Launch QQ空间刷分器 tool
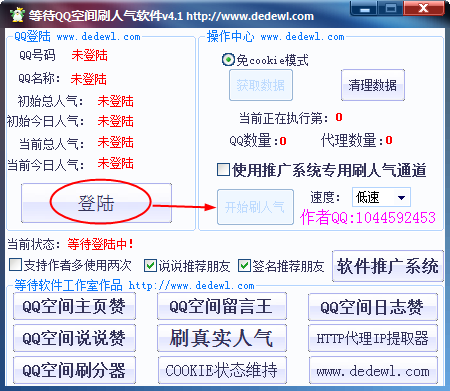The height and width of the screenshot is (391, 450). tap(74, 370)
